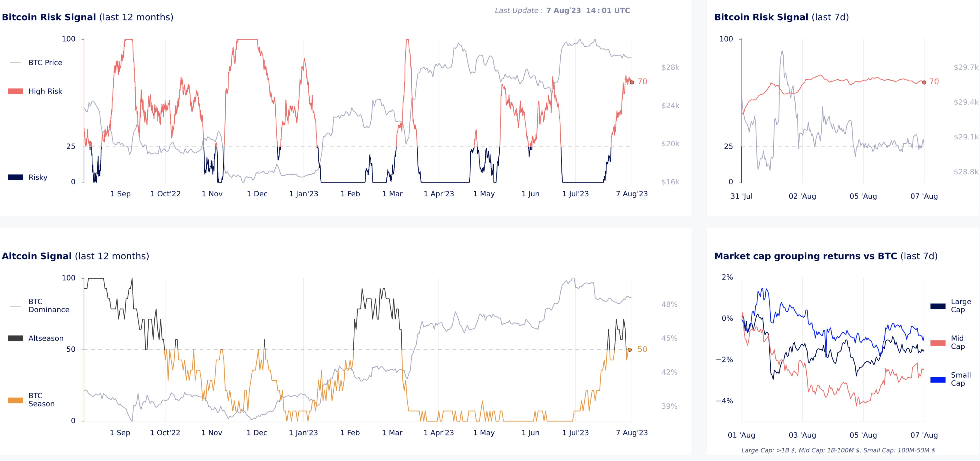The height and width of the screenshot is (461, 980).
Task: Click the Risky navy legend swatch
Action: point(16,177)
